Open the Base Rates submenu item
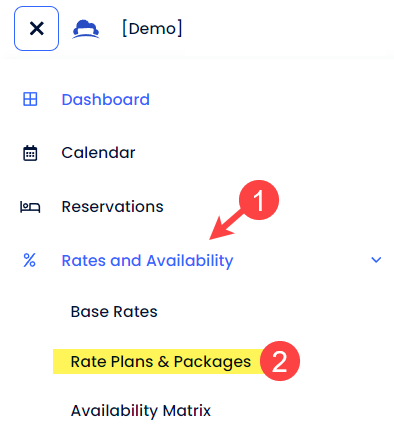 tap(114, 312)
